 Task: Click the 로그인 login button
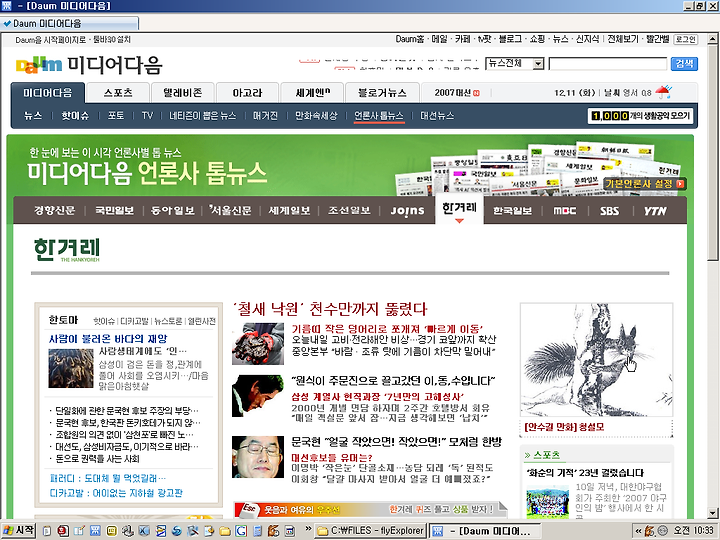click(686, 39)
